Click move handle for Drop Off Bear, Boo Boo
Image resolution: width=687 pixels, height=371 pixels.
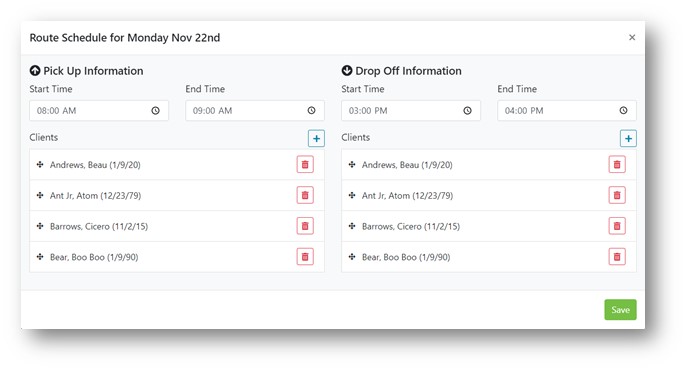352,257
